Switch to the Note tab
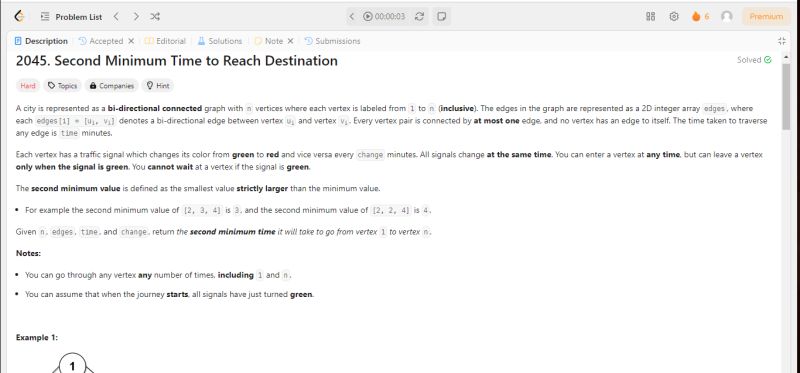 click(x=268, y=41)
